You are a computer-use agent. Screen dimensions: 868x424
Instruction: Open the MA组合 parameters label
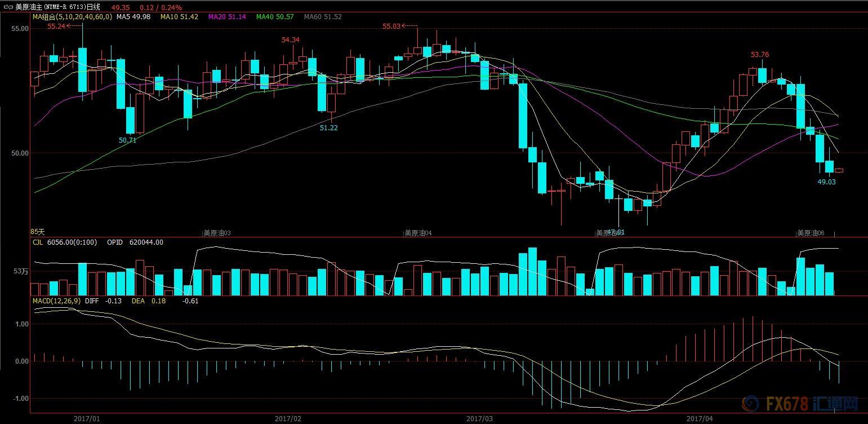[72, 17]
